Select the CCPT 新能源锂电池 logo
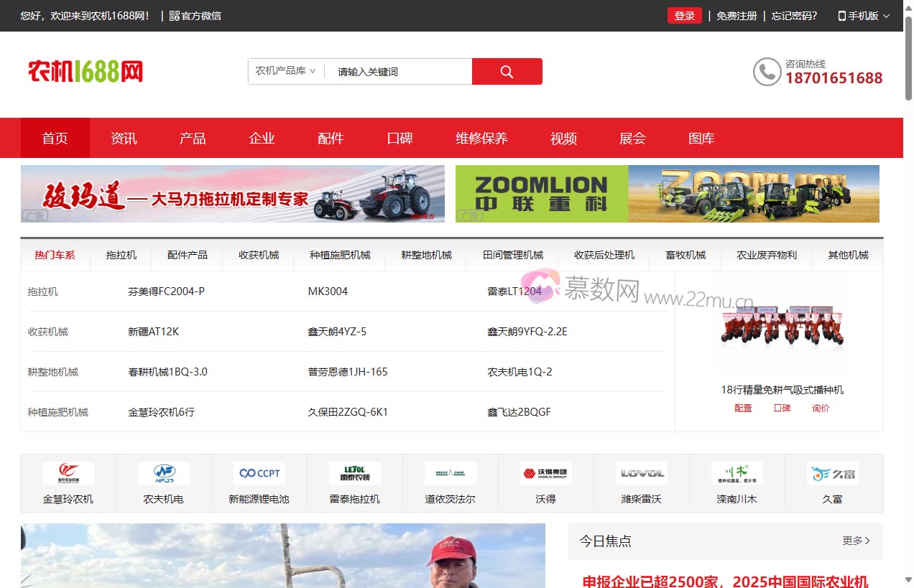Viewport: 914px width, 588px height. pos(259,472)
